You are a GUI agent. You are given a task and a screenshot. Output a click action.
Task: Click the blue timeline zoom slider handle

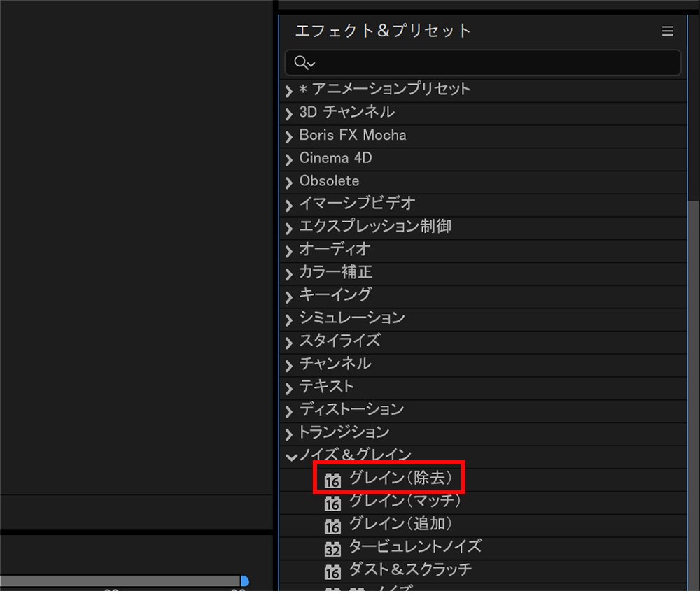[x=244, y=581]
